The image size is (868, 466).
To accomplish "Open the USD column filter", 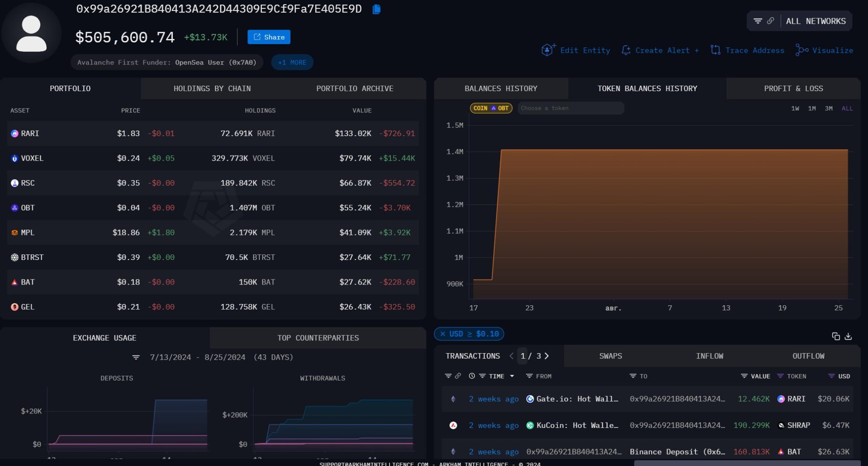I will pos(831,376).
